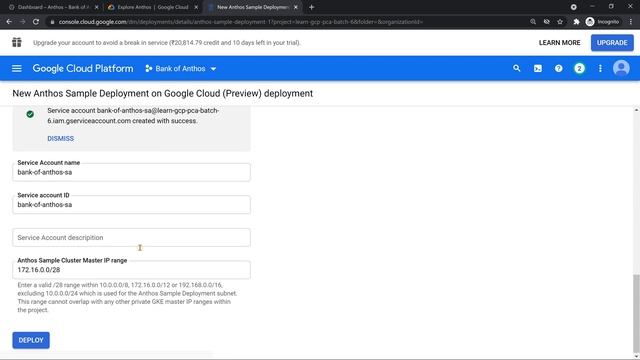Close the Dashboard Anthos tab
The width and height of the screenshot is (640, 360).
pos(96,7)
